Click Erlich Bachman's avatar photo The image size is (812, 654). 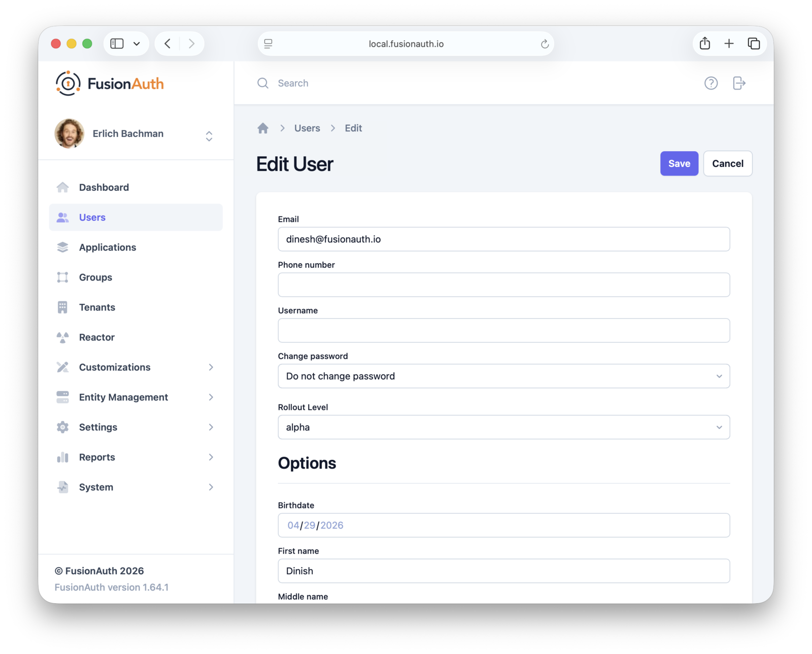click(70, 133)
